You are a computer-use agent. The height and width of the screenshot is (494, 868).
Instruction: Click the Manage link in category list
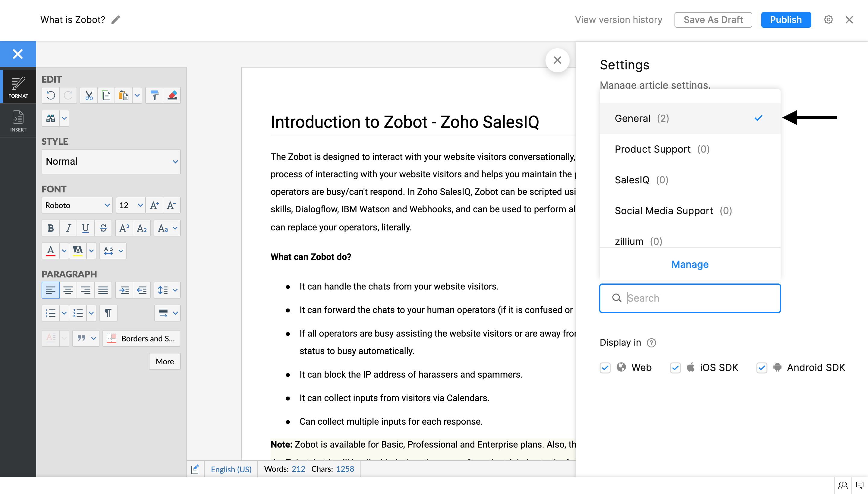click(690, 264)
